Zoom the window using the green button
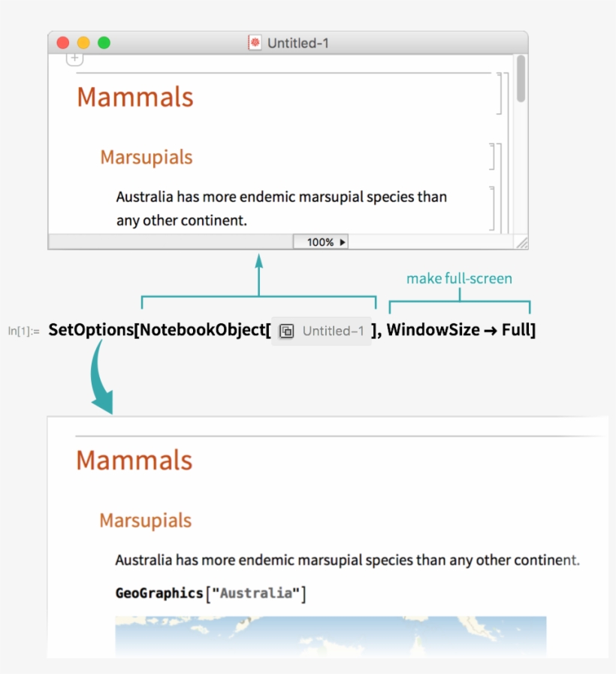Image resolution: width=616 pixels, height=674 pixels. 104,43
